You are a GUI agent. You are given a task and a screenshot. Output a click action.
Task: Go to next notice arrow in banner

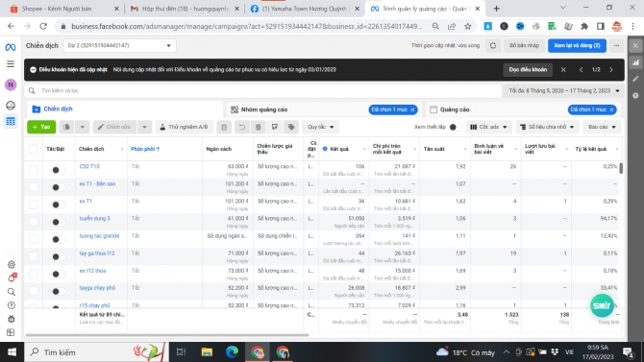point(611,70)
